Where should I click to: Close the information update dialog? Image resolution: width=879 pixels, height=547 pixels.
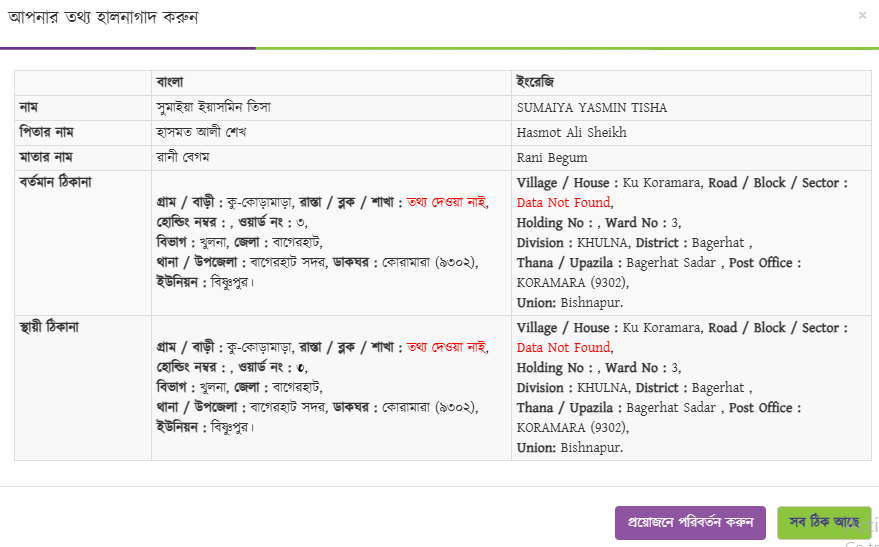[x=862, y=16]
